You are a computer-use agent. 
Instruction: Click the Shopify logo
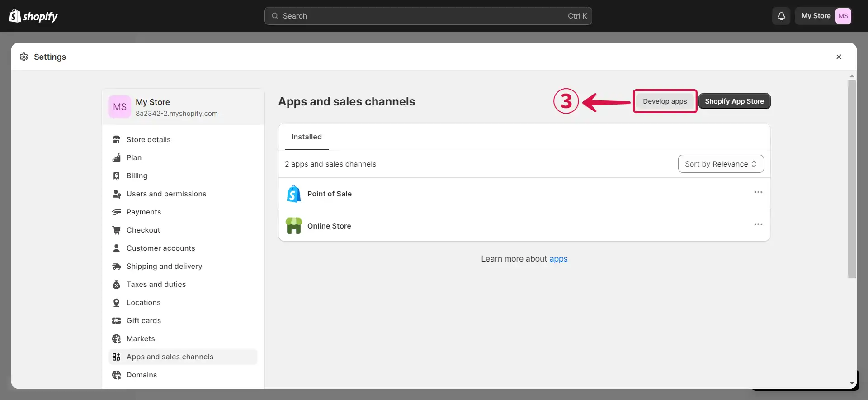click(33, 16)
